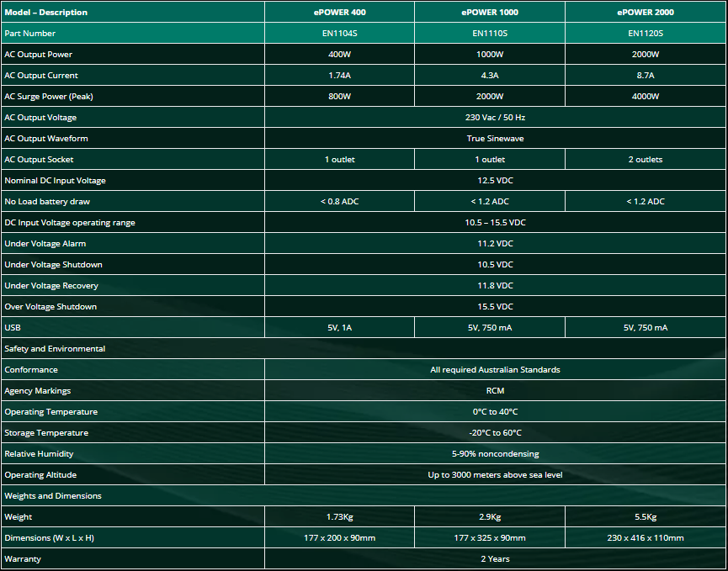This screenshot has height=571, width=728.
Task: Click the 2 Years warranty cell
Action: tap(495, 558)
